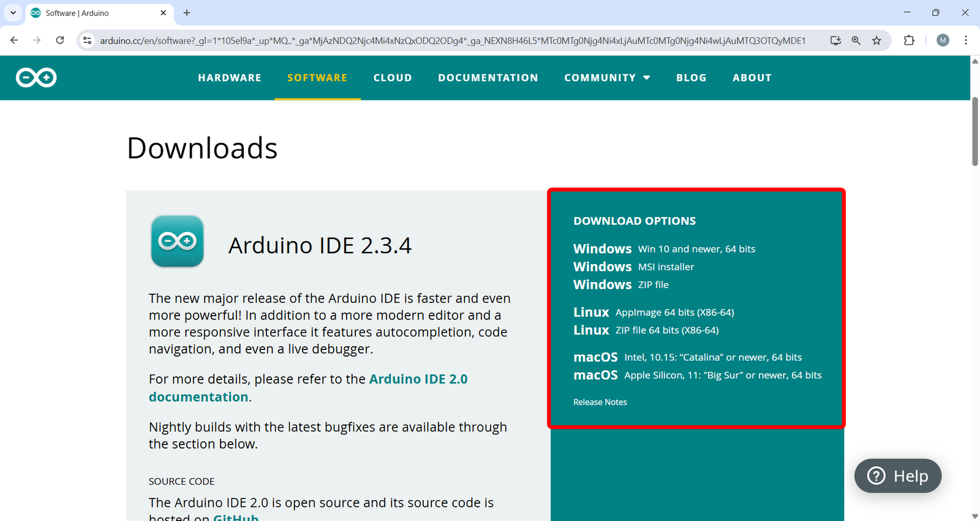Close the Software | Arduino tab
Image resolution: width=980 pixels, height=521 pixels.
coord(163,13)
